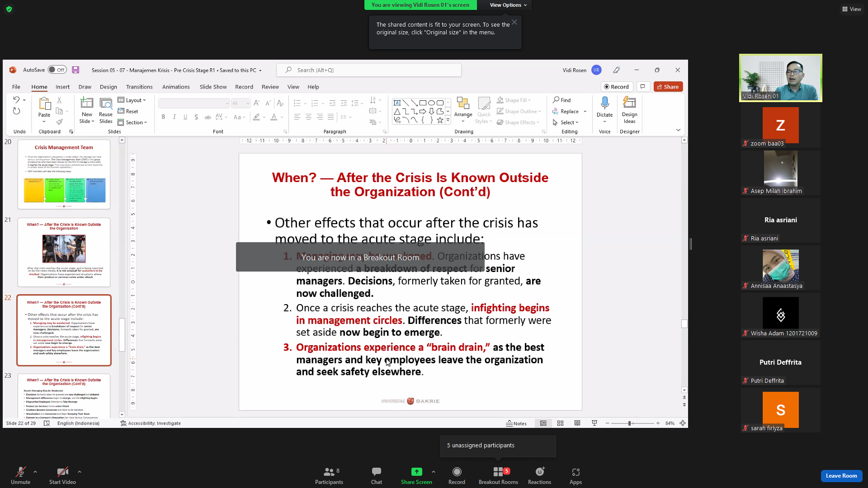Toggle text Shadow formatting

pos(196,117)
